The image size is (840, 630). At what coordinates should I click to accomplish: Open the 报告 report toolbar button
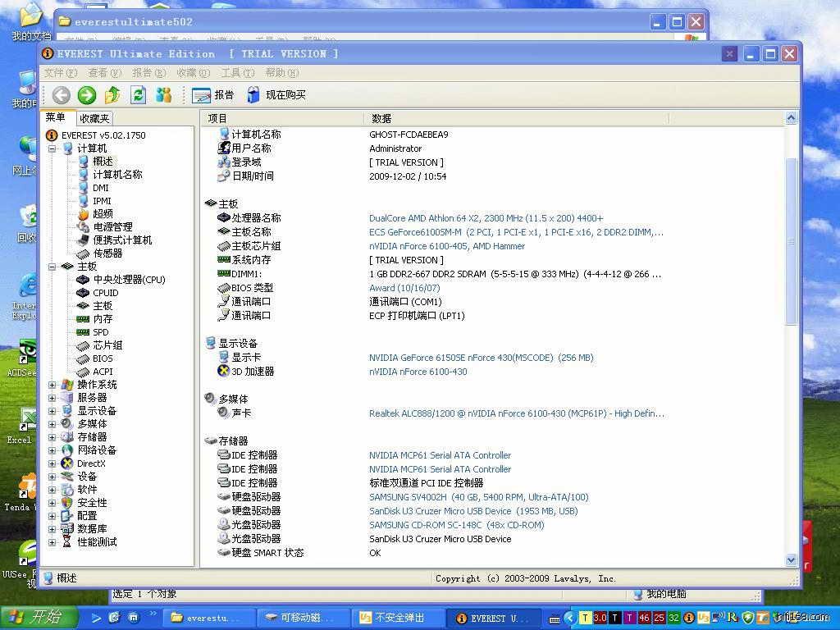(x=213, y=95)
